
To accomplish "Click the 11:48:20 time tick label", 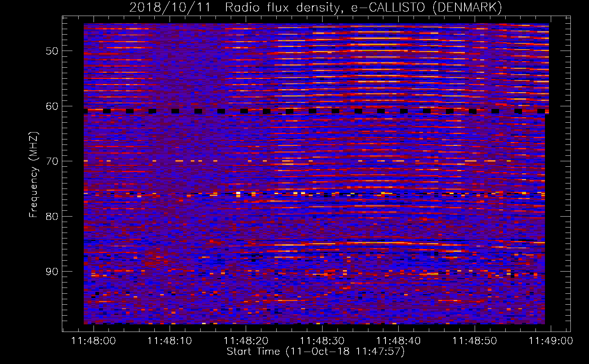I will tap(246, 341).
